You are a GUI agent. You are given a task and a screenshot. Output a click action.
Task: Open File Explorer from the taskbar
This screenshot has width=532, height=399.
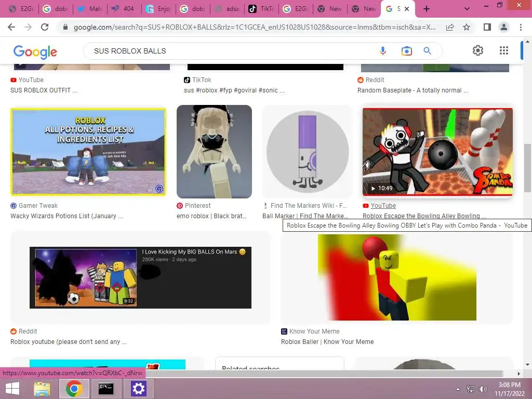42,389
